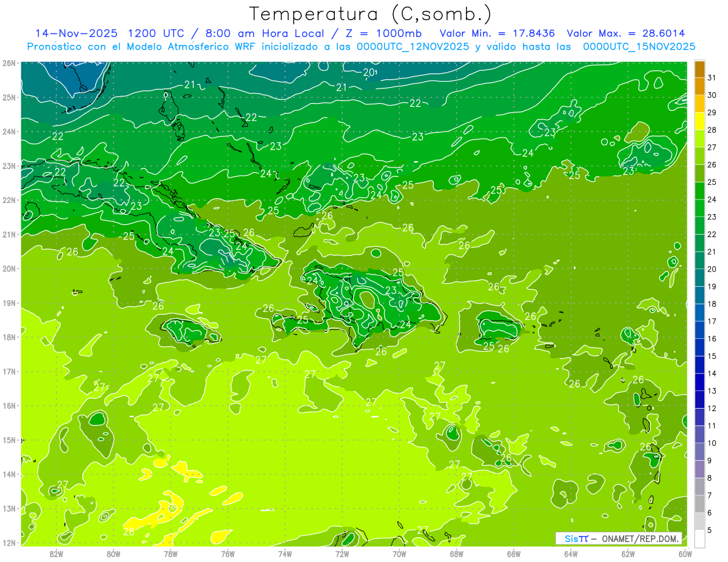Click the "18N" latitude axis label

9,337
